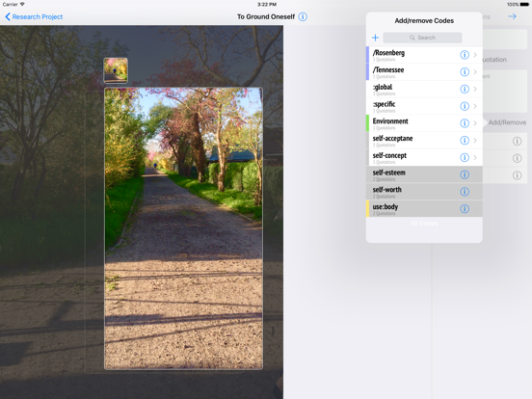The height and width of the screenshot is (399, 532).
Task: Focus the Search field in the codes popover
Action: 422,38
